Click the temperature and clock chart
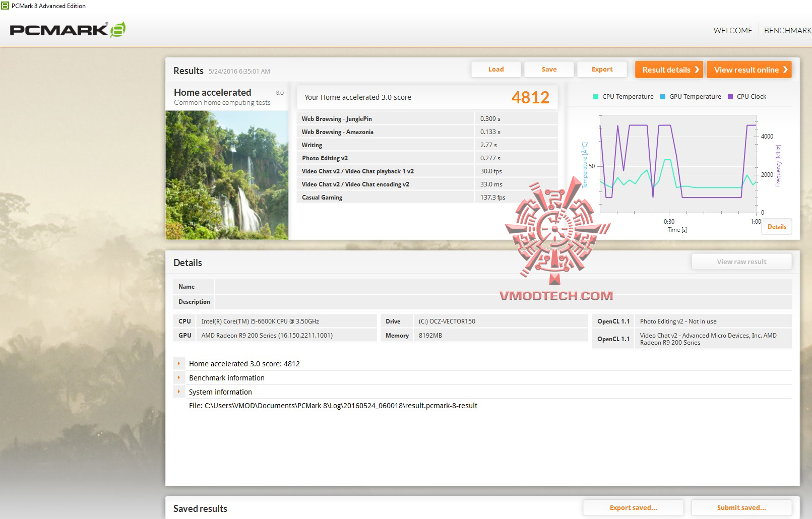The width and height of the screenshot is (812, 519). pos(679,164)
